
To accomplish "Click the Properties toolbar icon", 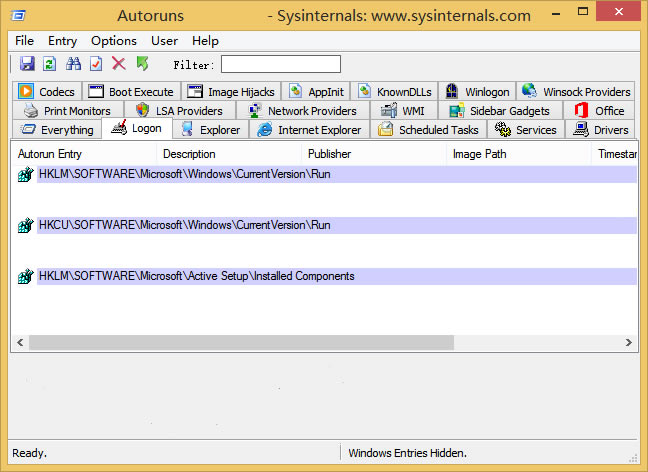I will point(96,64).
